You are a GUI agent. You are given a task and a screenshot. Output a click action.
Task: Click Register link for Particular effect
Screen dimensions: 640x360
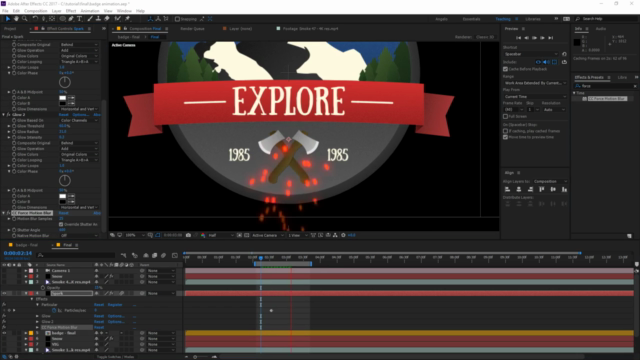115,304
